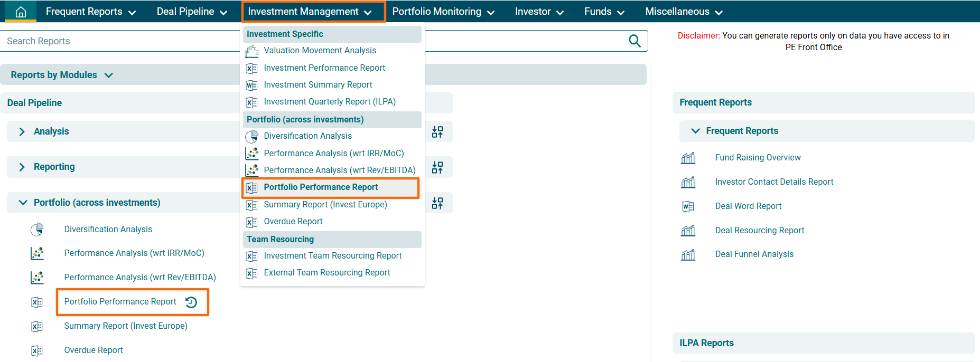Click the Word icon beside Deal Word Report
This screenshot has width=980, height=362.
pyautogui.click(x=688, y=206)
